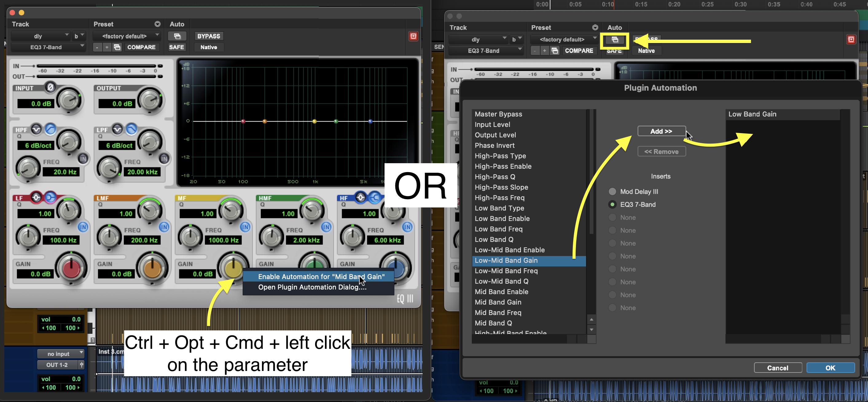Toggle LPF band IN button
Viewport: 868px width, 402px height.
[164, 159]
